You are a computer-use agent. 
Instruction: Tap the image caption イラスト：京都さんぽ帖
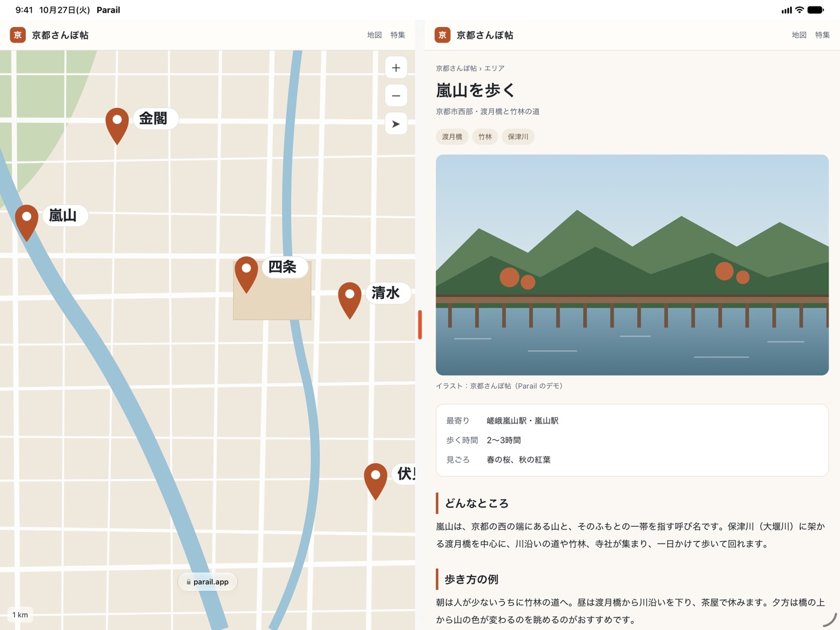click(499, 386)
